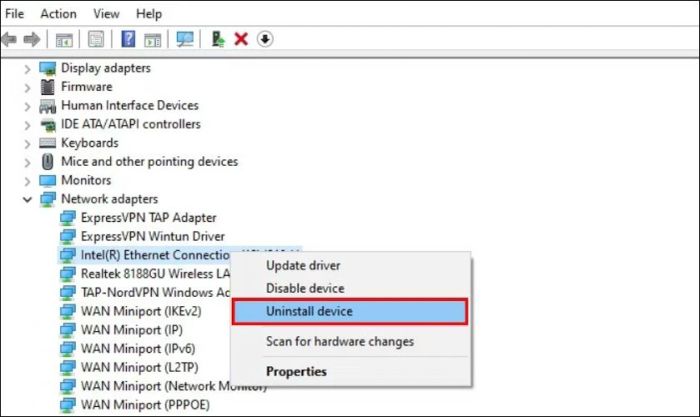Click Show/Hide Console Tree toolbar icon

pyautogui.click(x=64, y=40)
